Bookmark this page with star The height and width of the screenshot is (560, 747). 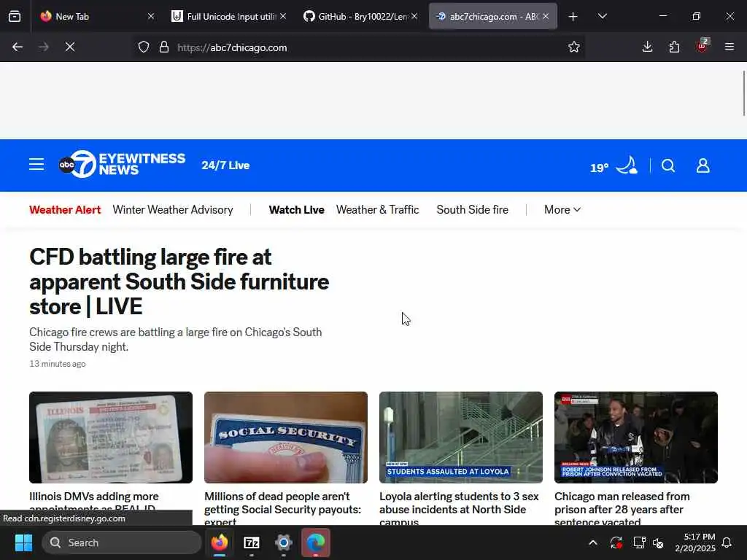574,47
